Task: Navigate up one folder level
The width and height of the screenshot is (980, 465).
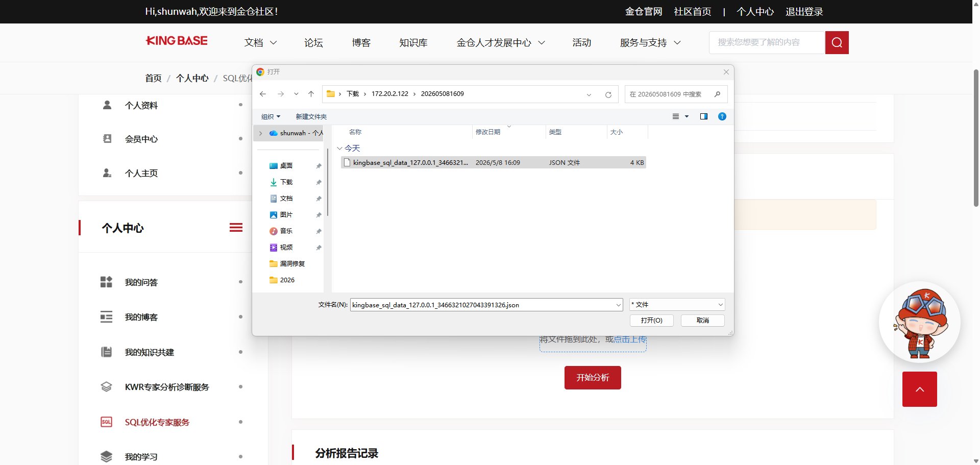Action: 311,94
